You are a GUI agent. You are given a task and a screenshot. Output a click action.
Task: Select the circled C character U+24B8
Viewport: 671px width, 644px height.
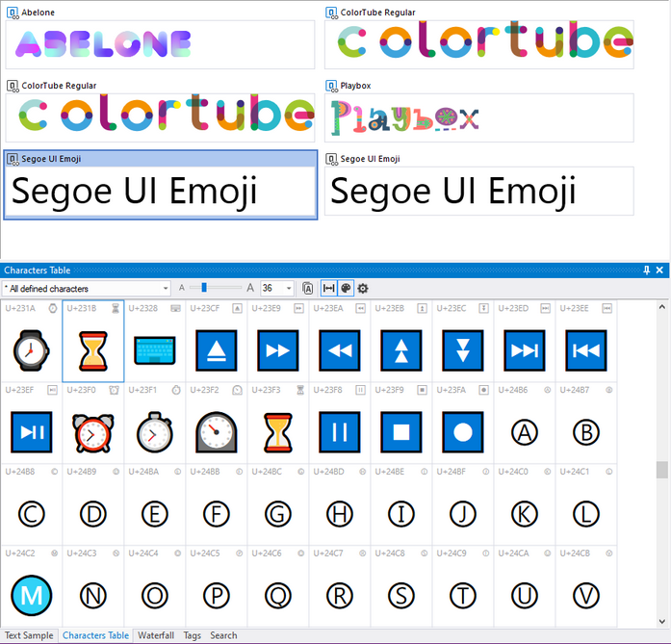coord(31,504)
